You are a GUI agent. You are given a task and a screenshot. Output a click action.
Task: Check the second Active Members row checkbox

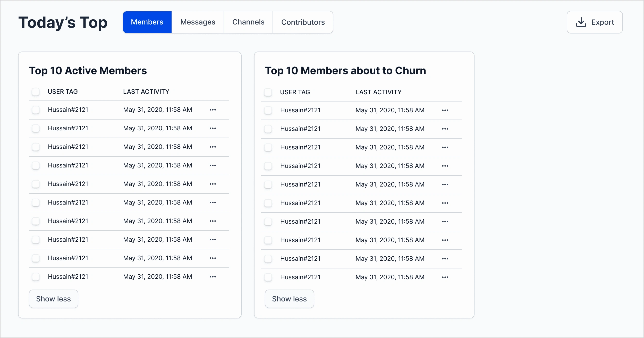pos(36,128)
